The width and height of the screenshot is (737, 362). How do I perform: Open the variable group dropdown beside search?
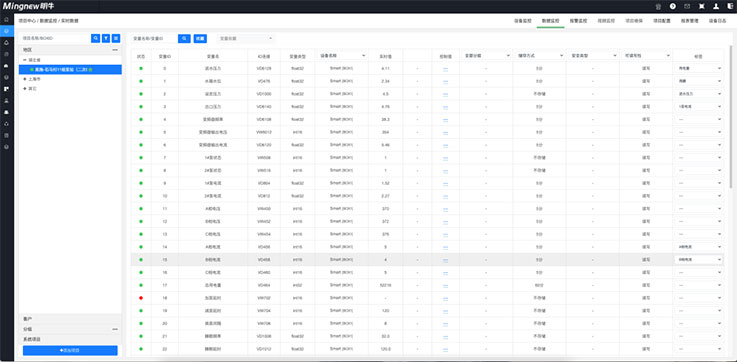point(245,39)
